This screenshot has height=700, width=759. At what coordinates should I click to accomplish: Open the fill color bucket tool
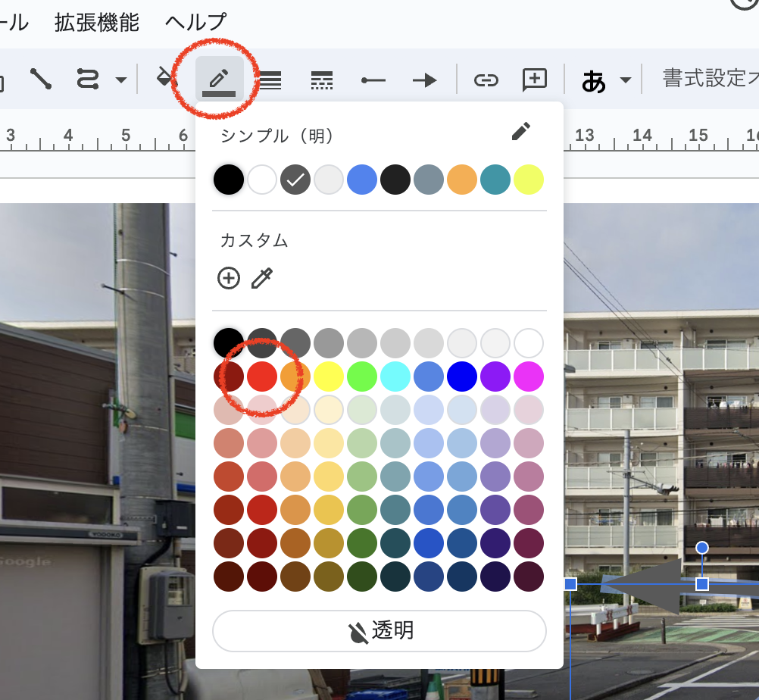pos(164,78)
